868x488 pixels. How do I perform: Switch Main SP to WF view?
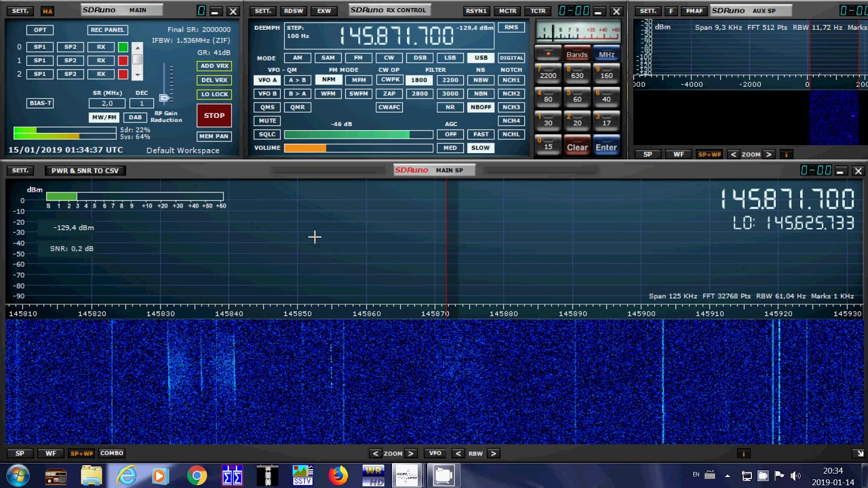50,453
